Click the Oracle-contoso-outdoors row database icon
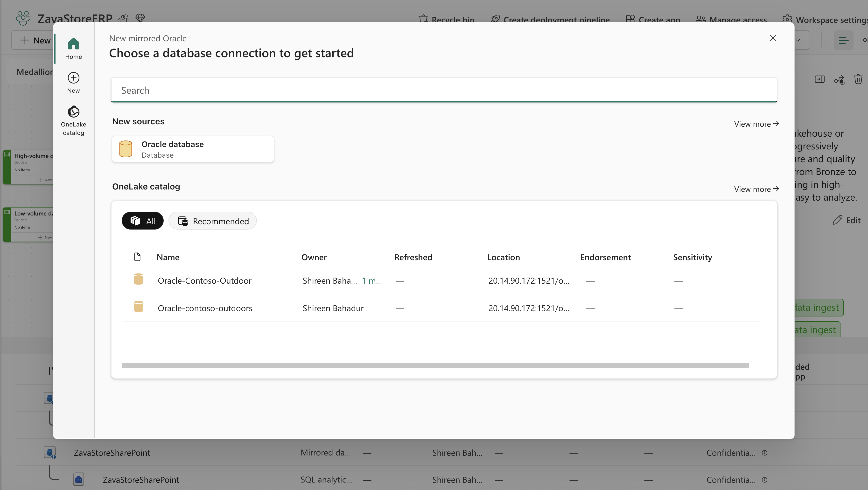Viewport: 868px width, 490px height. click(x=138, y=307)
